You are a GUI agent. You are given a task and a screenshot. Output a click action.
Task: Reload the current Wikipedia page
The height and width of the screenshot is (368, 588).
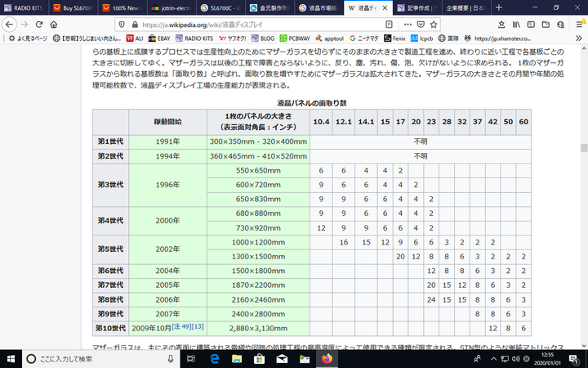[x=39, y=25]
